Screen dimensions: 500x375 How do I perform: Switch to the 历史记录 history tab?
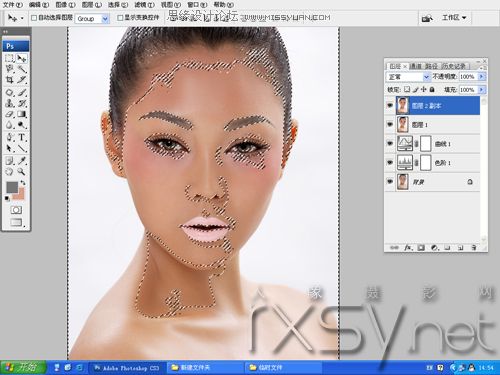(x=454, y=66)
